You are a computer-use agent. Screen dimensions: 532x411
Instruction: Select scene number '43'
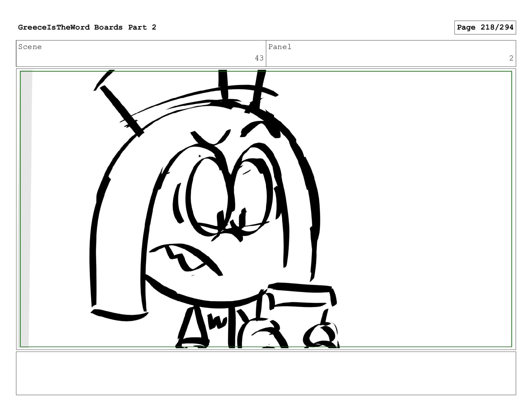(x=259, y=58)
